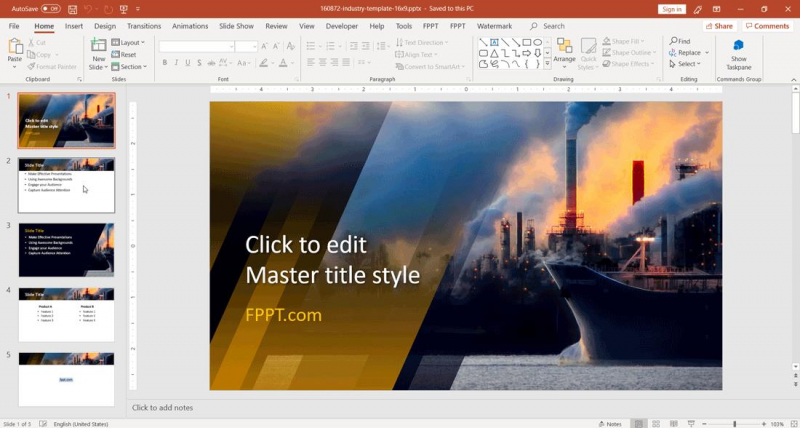Select slide 4 thumbnail

click(66, 315)
